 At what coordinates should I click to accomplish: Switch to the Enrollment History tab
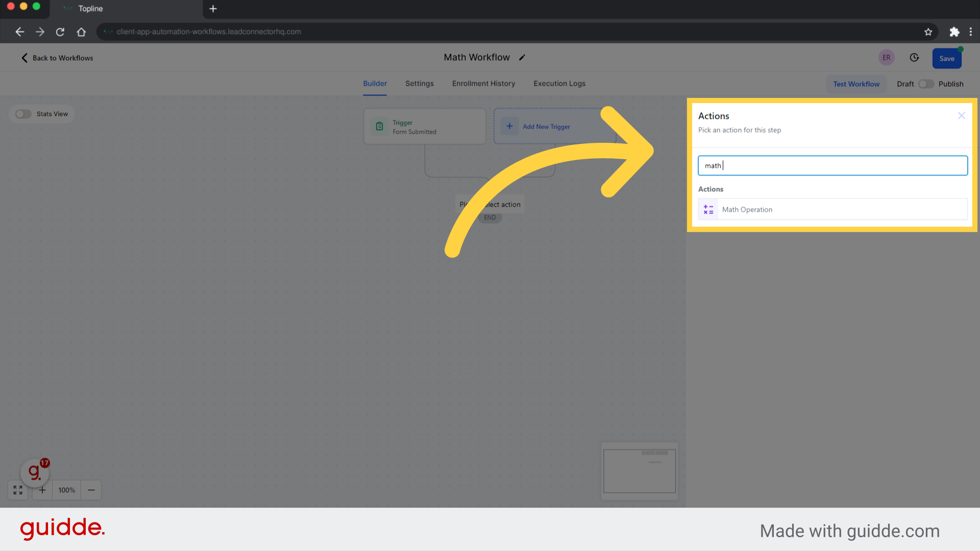pos(483,84)
